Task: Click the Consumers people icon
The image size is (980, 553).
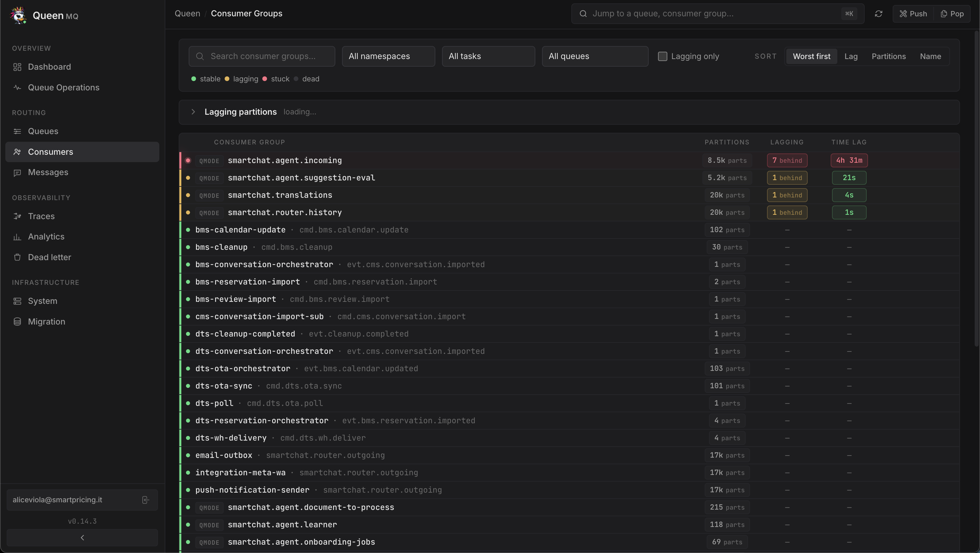Action: (x=17, y=152)
